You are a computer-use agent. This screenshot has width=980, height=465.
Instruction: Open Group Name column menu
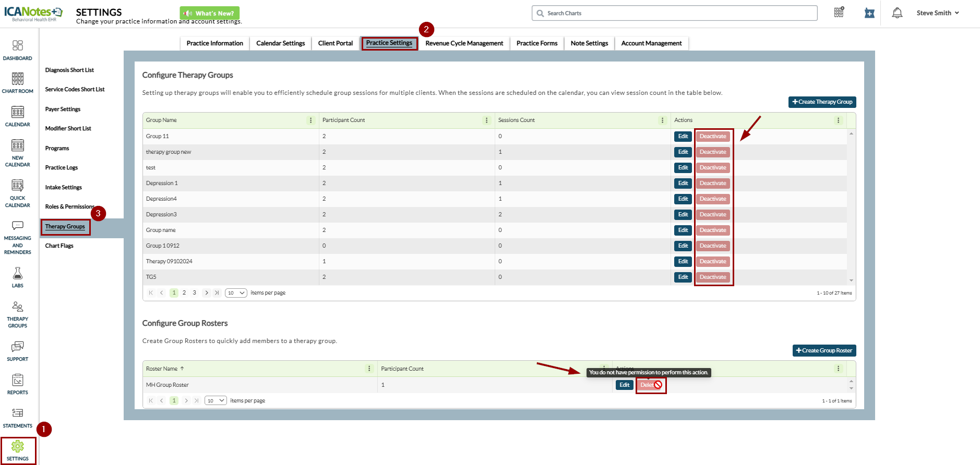pos(310,120)
